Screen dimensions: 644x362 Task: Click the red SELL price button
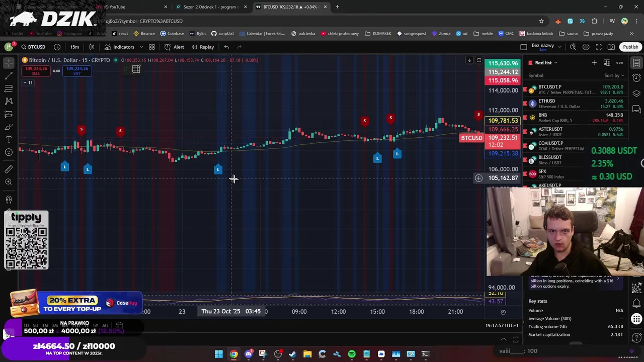[x=36, y=71]
